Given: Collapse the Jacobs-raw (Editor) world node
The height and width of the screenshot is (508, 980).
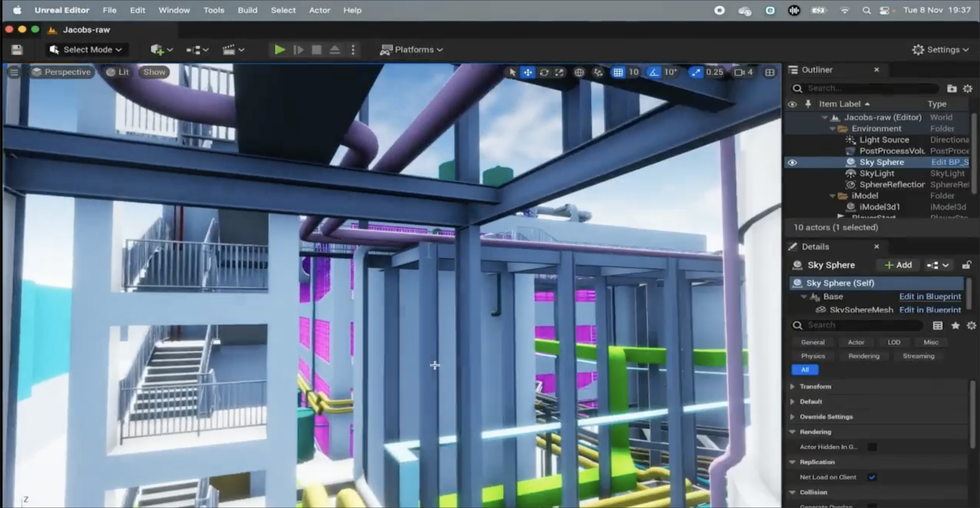Looking at the screenshot, I should pos(824,117).
